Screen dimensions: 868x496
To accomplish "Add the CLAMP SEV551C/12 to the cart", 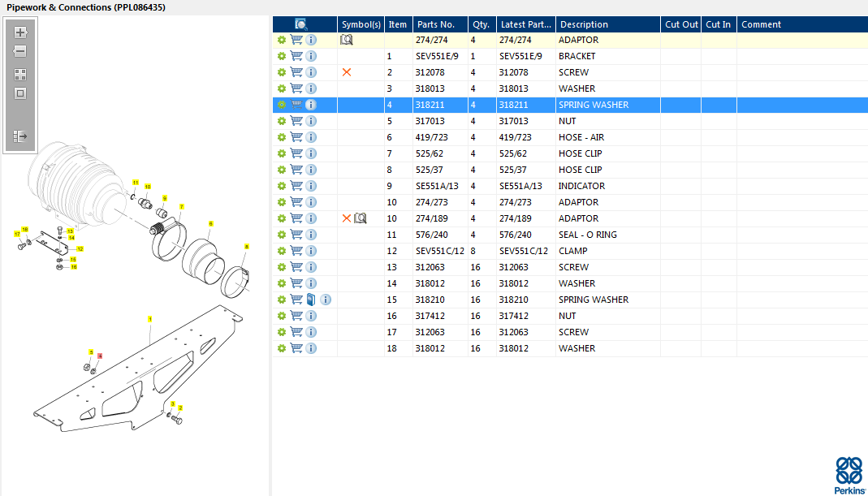I will (296, 251).
